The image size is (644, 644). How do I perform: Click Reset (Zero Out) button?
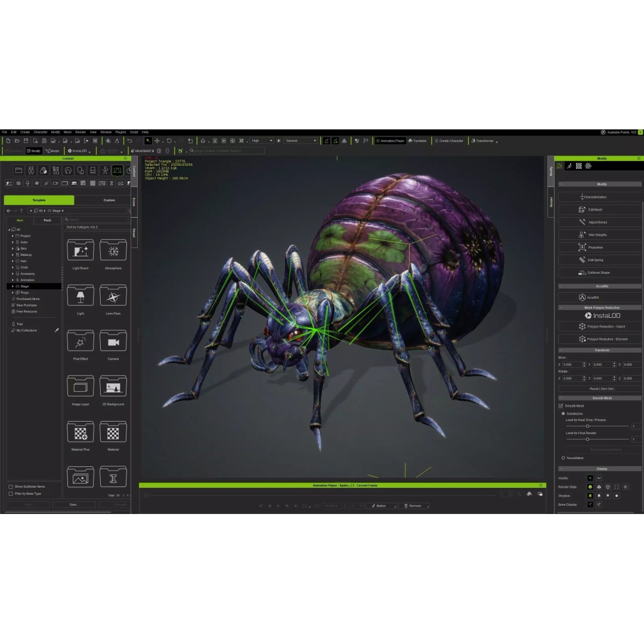point(600,389)
